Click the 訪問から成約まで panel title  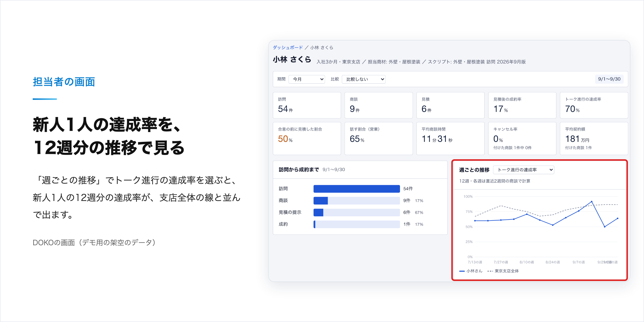(299, 170)
